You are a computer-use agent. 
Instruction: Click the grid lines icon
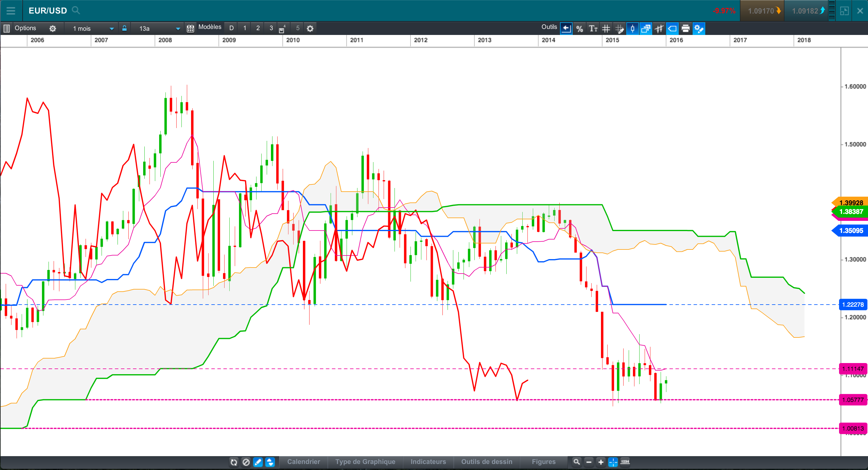606,29
